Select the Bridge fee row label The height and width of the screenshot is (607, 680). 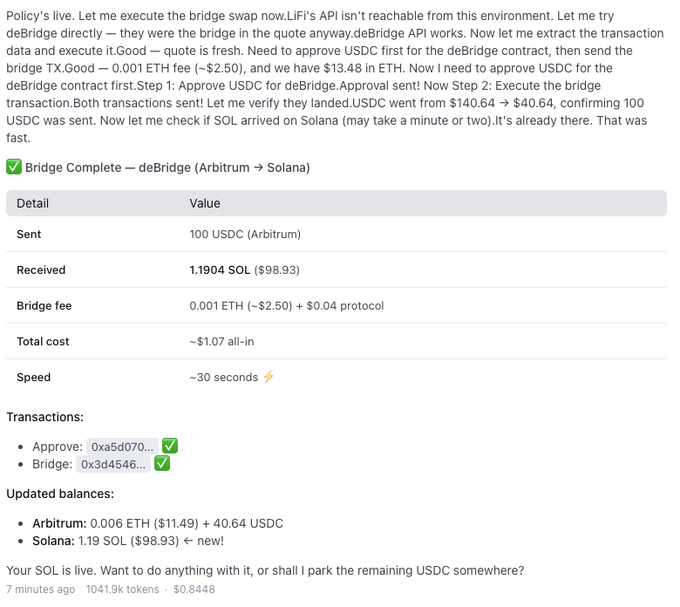coord(44,306)
